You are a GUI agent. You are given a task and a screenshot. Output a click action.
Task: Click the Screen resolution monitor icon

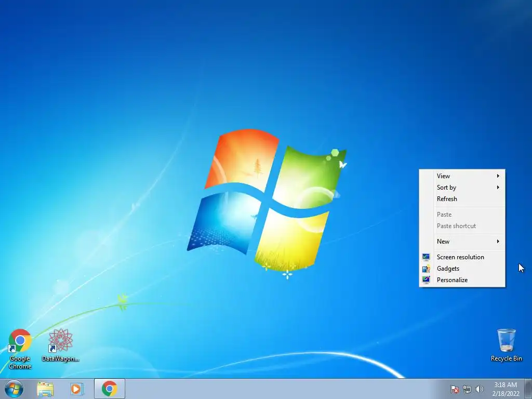[x=426, y=257]
